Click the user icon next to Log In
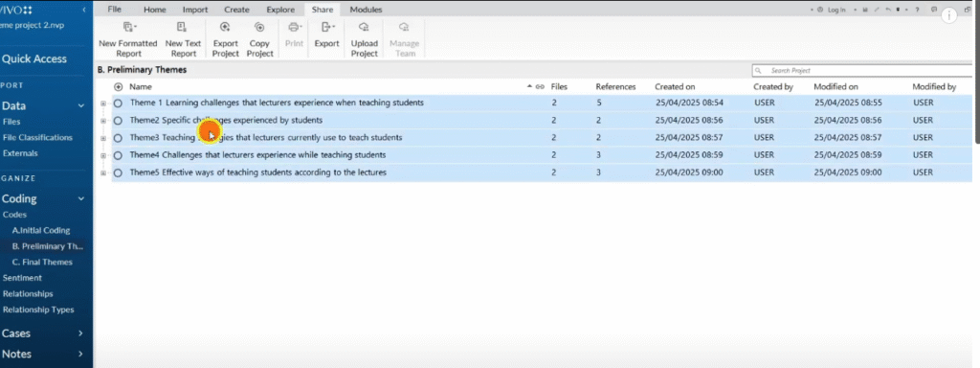 point(820,10)
